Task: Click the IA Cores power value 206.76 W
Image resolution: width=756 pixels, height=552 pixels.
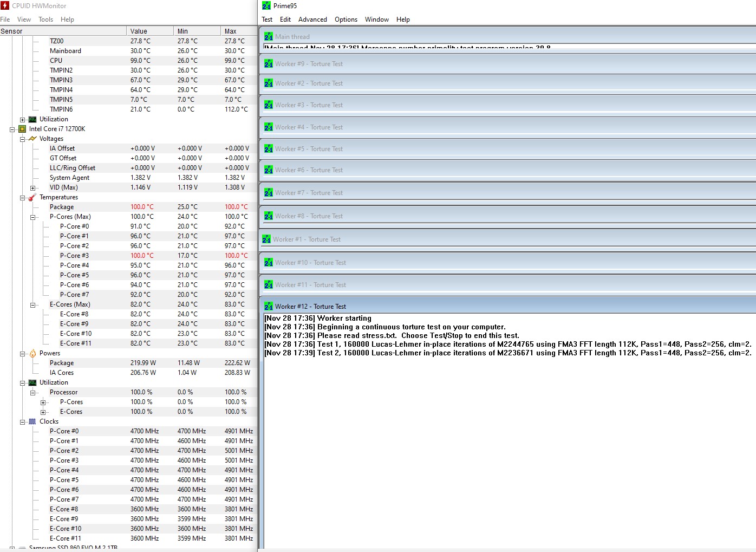Action: [x=143, y=373]
